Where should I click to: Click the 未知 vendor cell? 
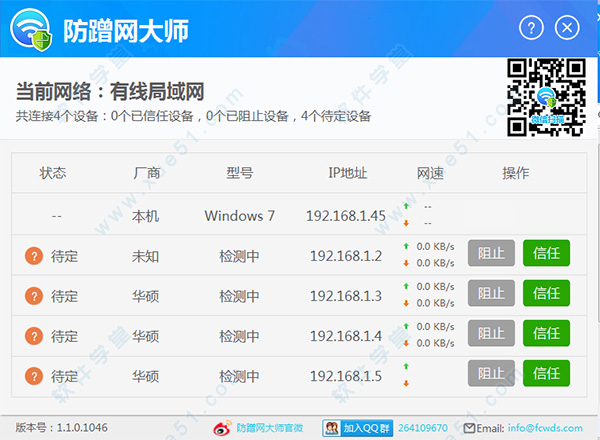pos(145,256)
